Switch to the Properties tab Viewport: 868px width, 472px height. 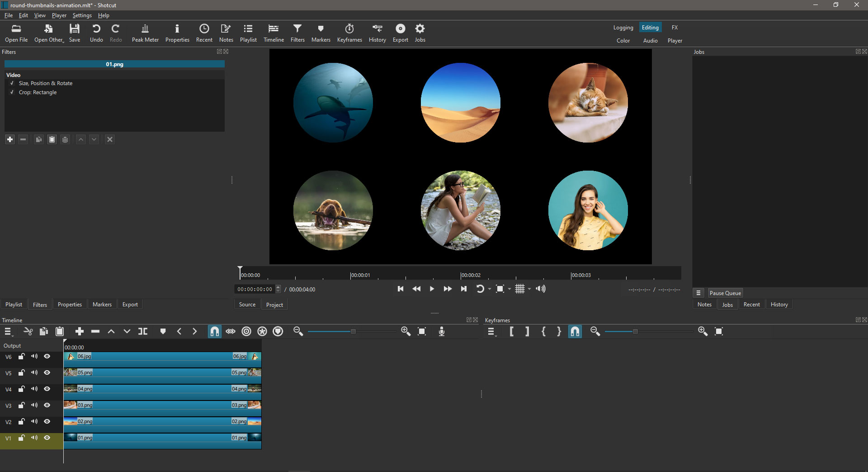pyautogui.click(x=70, y=305)
